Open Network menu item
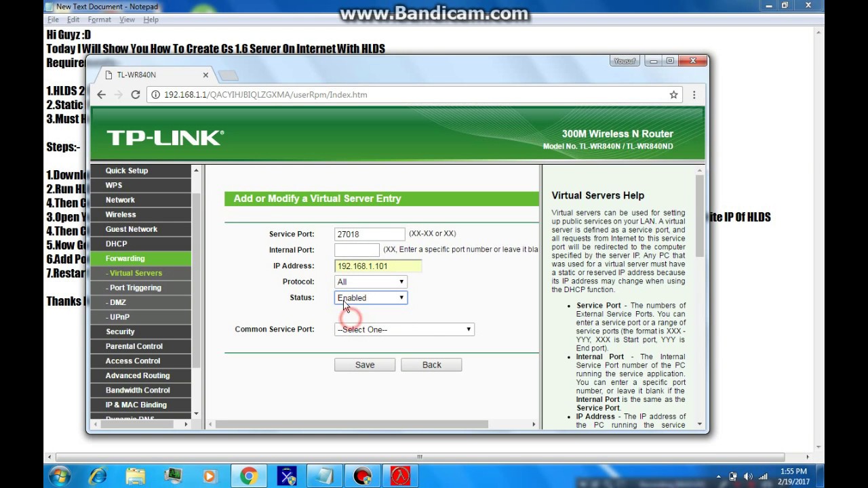The height and width of the screenshot is (488, 868). (141, 200)
